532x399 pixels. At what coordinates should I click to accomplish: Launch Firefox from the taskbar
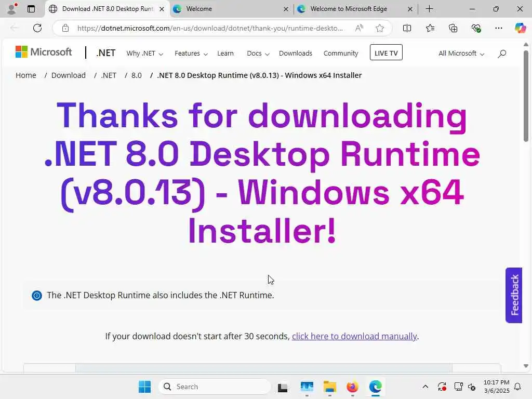pos(352,387)
